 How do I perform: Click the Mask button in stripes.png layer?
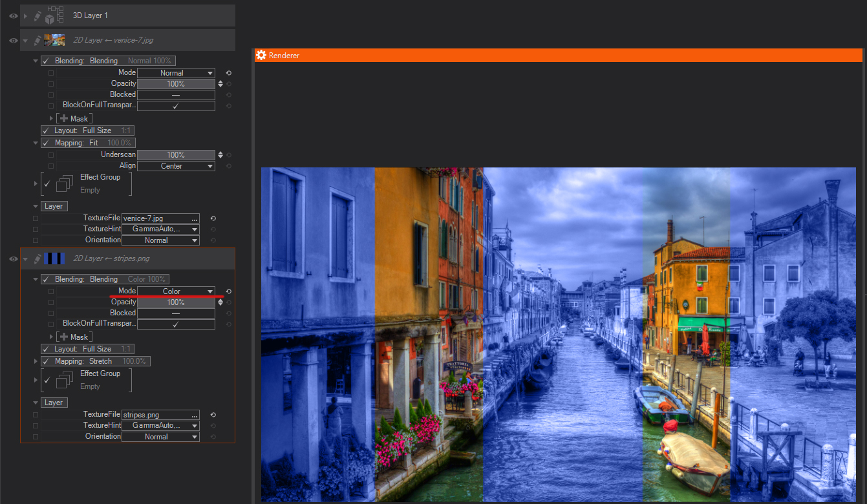[x=79, y=337]
